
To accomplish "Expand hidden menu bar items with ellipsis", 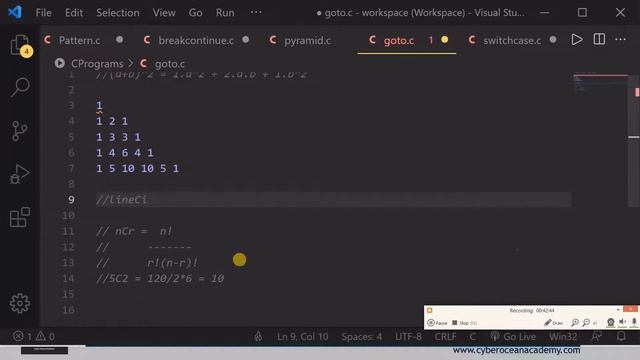I will point(256,12).
